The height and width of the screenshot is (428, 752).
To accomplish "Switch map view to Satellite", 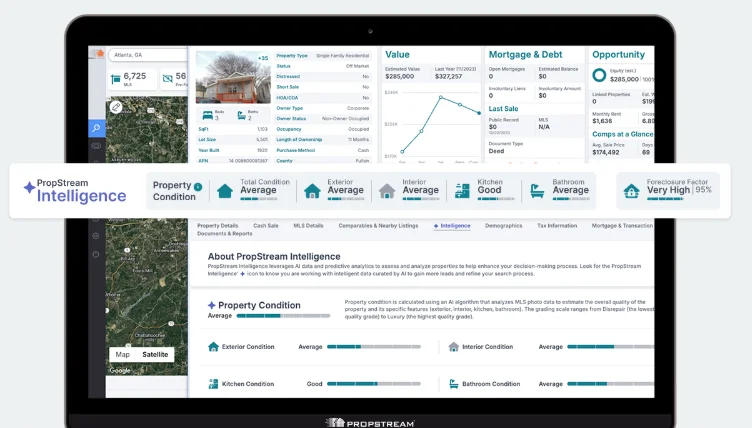I will pos(155,355).
